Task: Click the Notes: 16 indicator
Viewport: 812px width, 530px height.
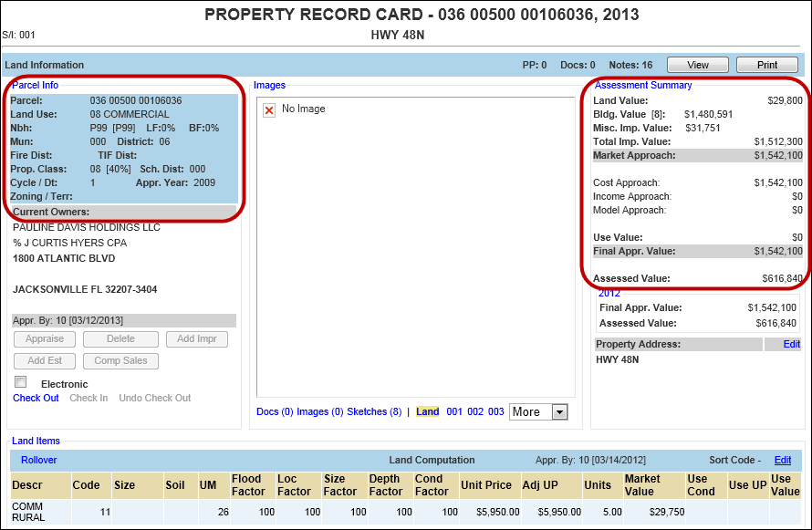Action: pyautogui.click(x=630, y=65)
